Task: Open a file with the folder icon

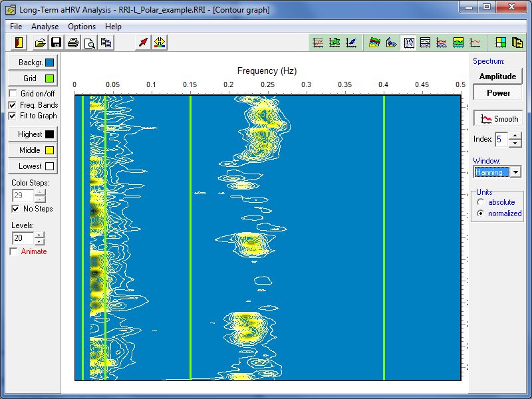Action: 40,43
